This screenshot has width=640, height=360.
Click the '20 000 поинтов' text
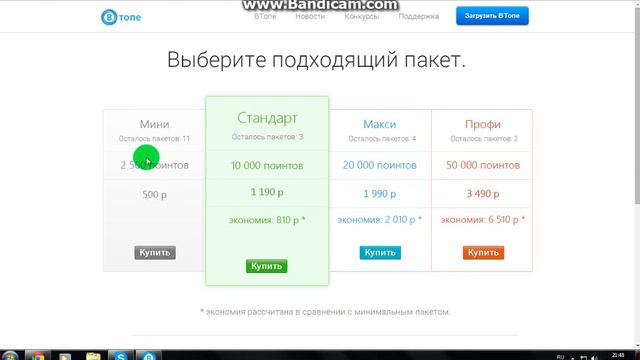pyautogui.click(x=380, y=165)
